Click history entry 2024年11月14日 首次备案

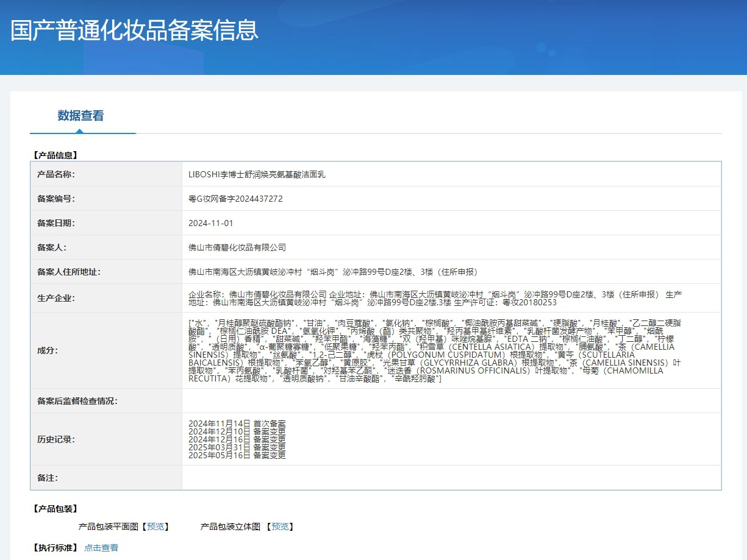click(x=237, y=424)
